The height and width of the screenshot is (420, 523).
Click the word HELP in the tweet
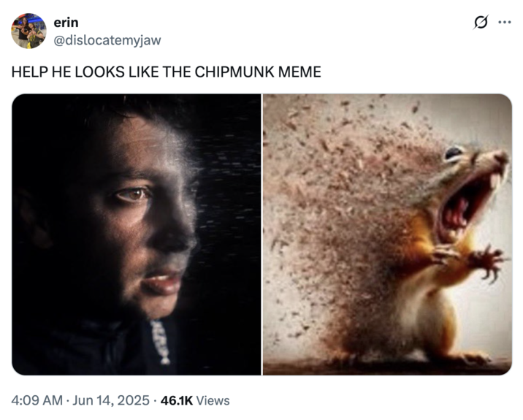pos(27,72)
